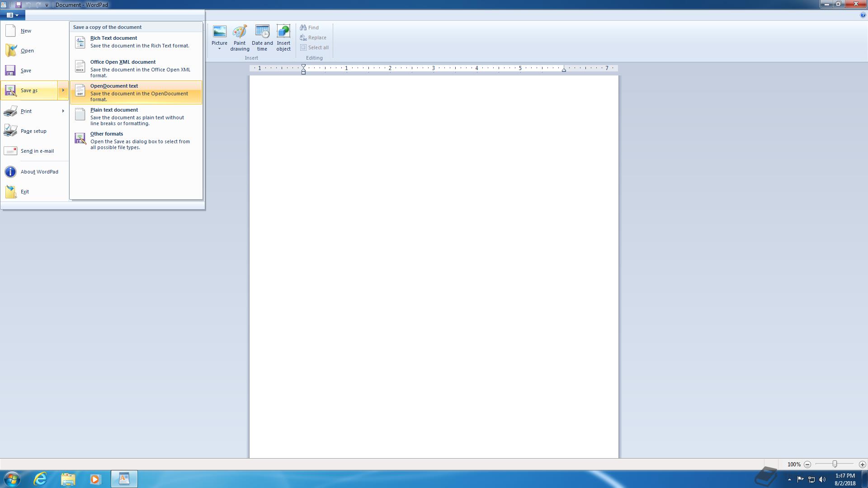Expand the Save as submenu arrow

(63, 90)
